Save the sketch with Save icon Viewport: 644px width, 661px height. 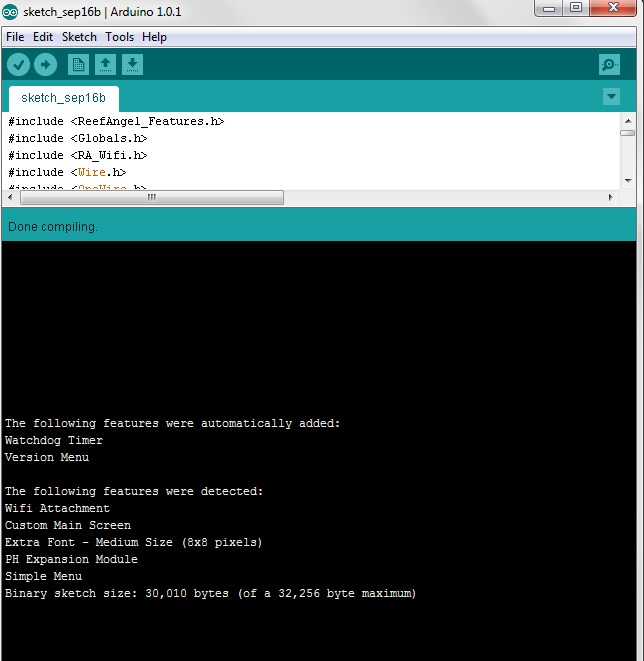click(x=132, y=65)
